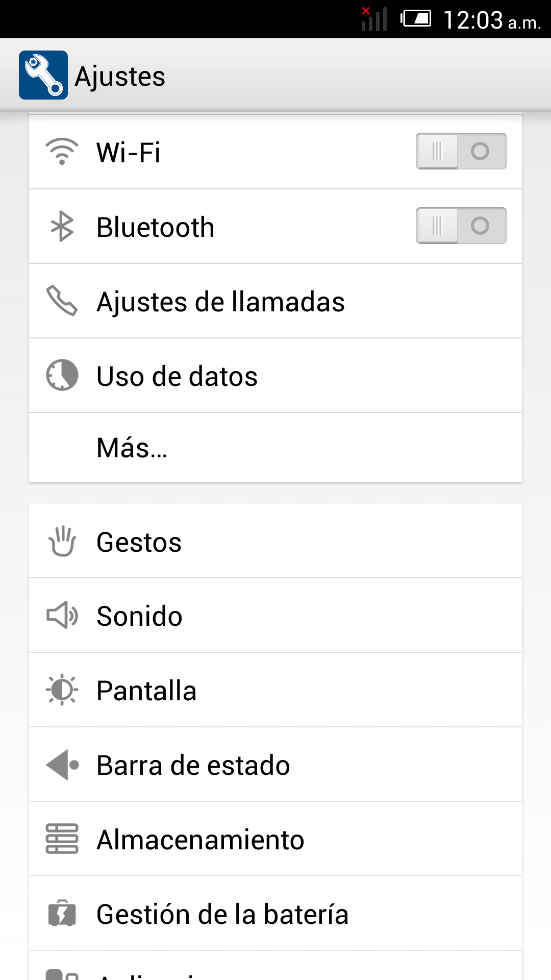Enable the Wi-Fi switch
Image resolution: width=551 pixels, height=980 pixels.
click(x=461, y=151)
